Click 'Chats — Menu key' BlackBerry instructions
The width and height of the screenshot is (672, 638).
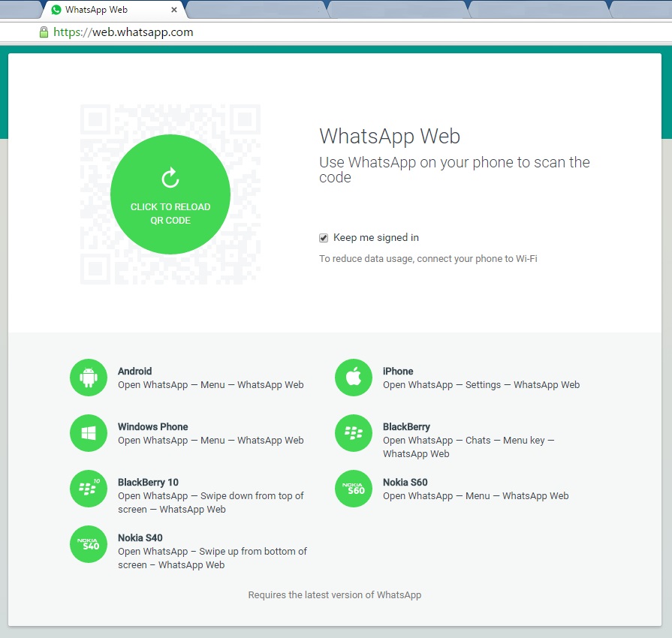[x=469, y=447]
